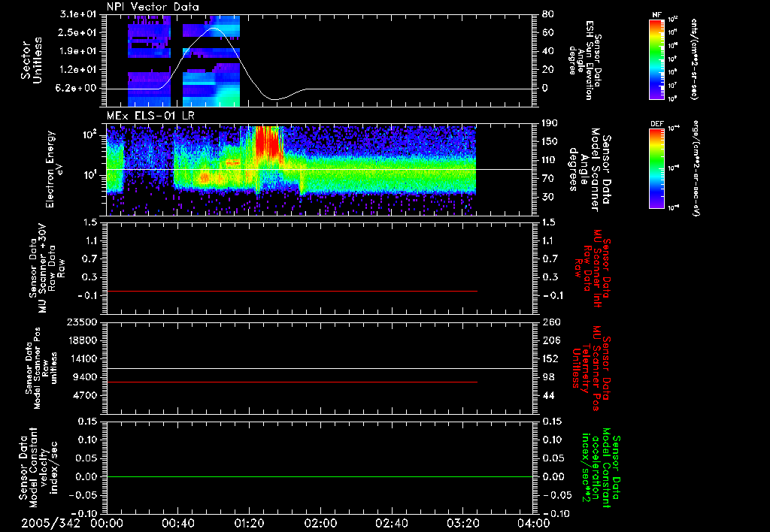The width and height of the screenshot is (770, 532).
Task: Click the "1.9e+01" sector tick value
Action: [78, 51]
